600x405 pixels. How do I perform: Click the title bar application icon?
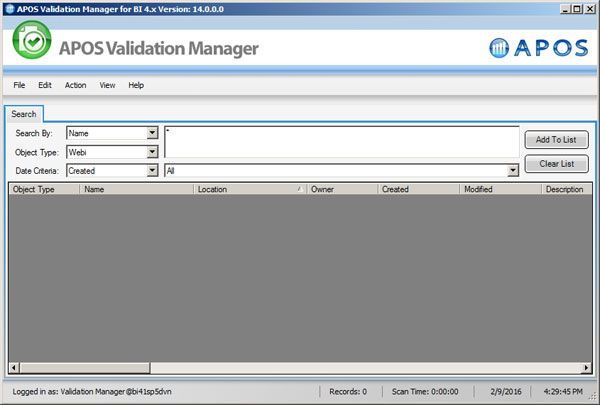tap(10, 9)
